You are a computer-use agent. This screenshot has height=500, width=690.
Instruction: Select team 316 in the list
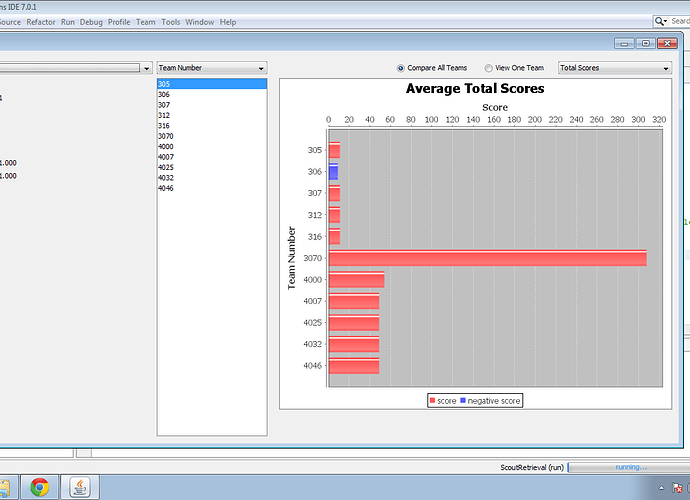point(212,125)
